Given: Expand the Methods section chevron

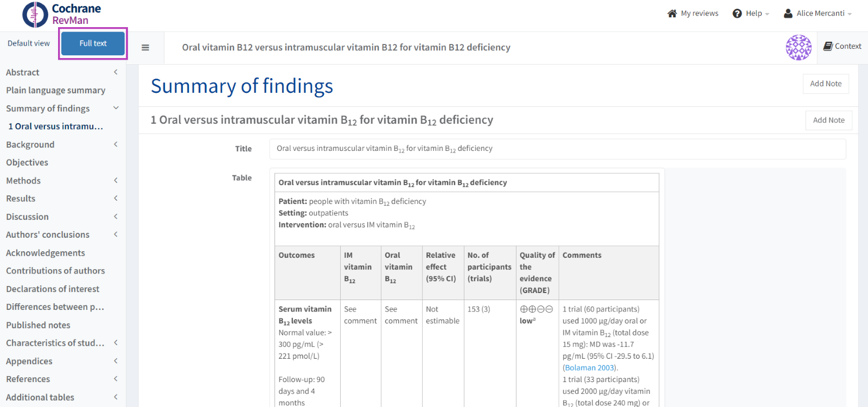Looking at the screenshot, I should 116,180.
